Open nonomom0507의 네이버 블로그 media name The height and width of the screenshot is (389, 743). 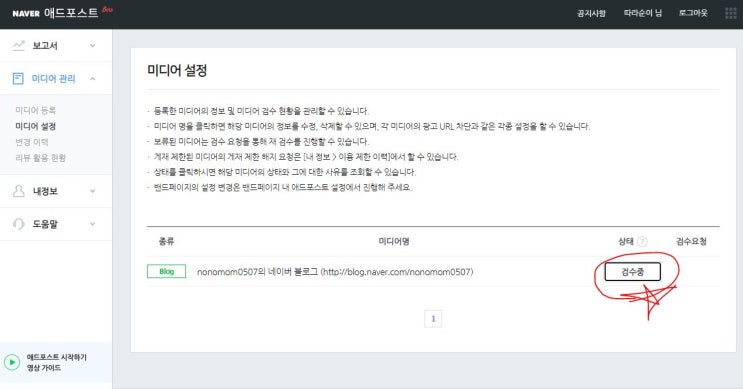[x=335, y=272]
